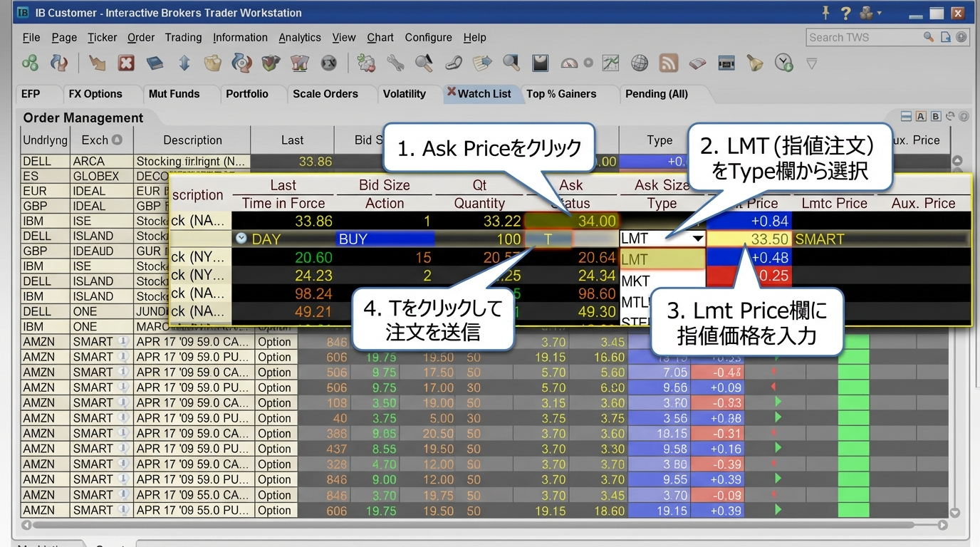
Task: Click the Last column header in main table
Action: [x=292, y=140]
